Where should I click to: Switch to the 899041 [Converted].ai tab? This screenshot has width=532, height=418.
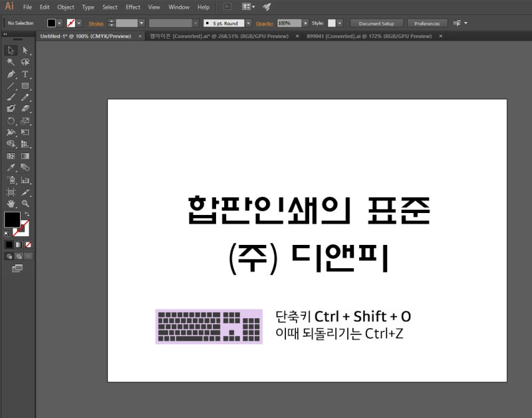click(369, 36)
